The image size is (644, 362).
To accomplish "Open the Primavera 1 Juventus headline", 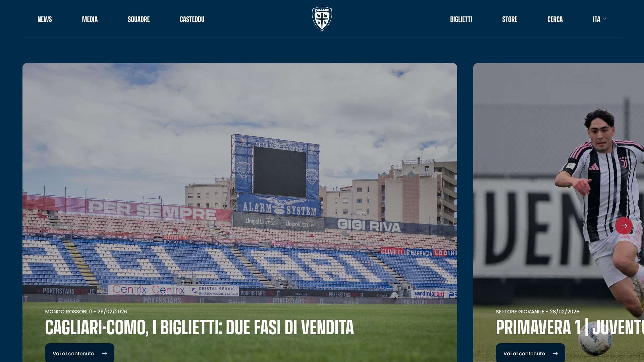I will 570,327.
